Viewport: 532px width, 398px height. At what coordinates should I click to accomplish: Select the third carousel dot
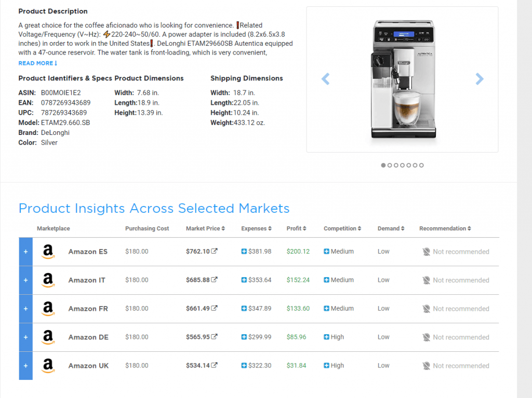(x=396, y=165)
